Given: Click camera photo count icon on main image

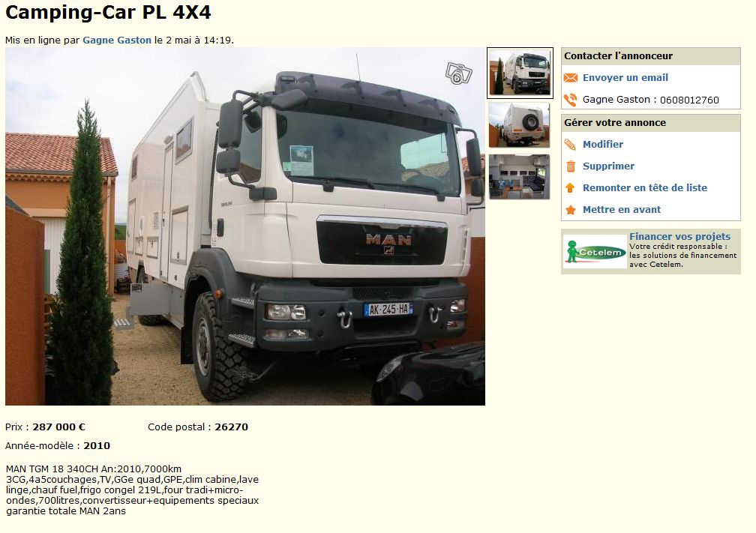Looking at the screenshot, I should 458,73.
